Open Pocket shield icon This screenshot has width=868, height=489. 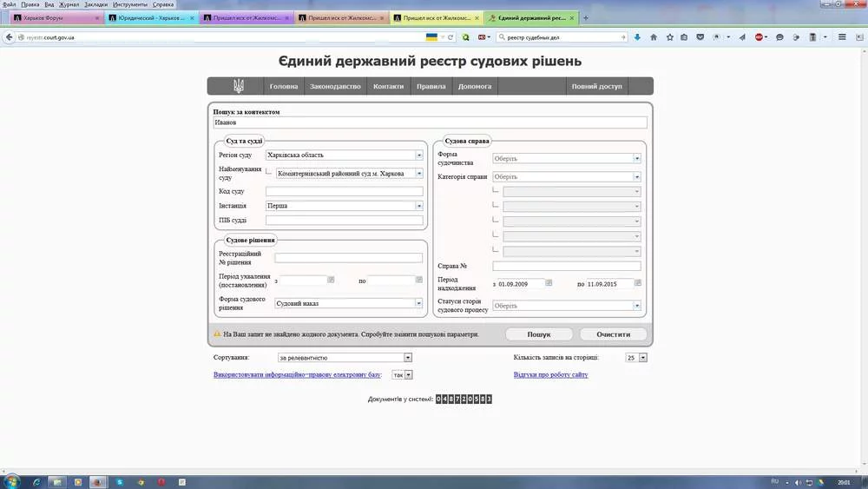(x=700, y=37)
